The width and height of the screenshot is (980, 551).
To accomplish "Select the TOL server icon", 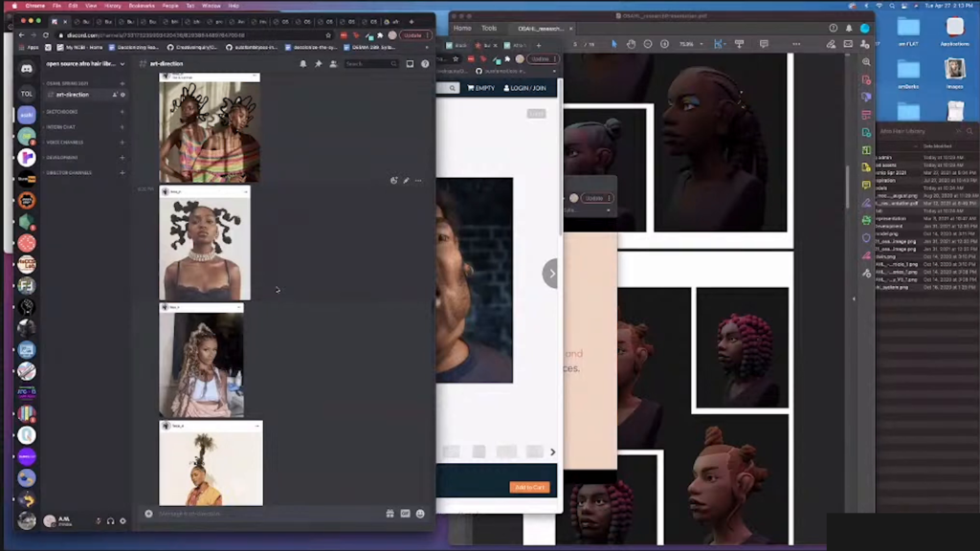I will [x=26, y=94].
